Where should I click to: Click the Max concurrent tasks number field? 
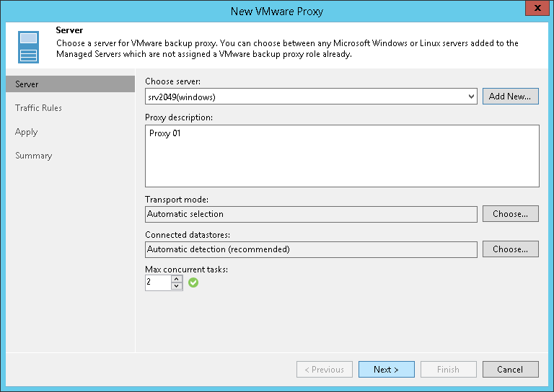(157, 282)
